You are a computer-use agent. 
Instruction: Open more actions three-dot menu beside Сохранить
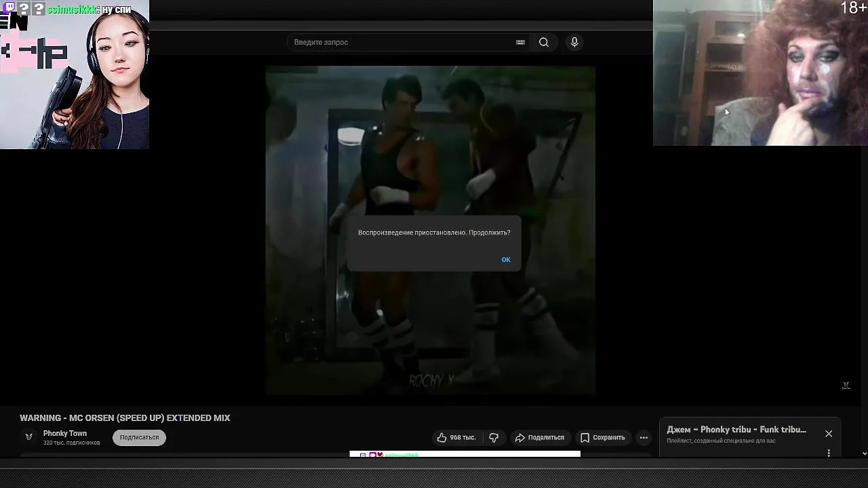644,438
